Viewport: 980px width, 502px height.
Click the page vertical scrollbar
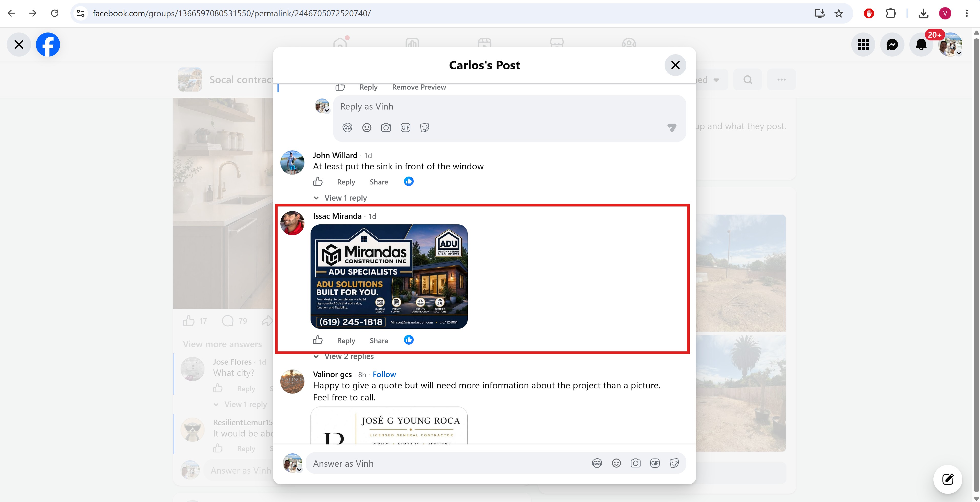pyautogui.click(x=976, y=265)
